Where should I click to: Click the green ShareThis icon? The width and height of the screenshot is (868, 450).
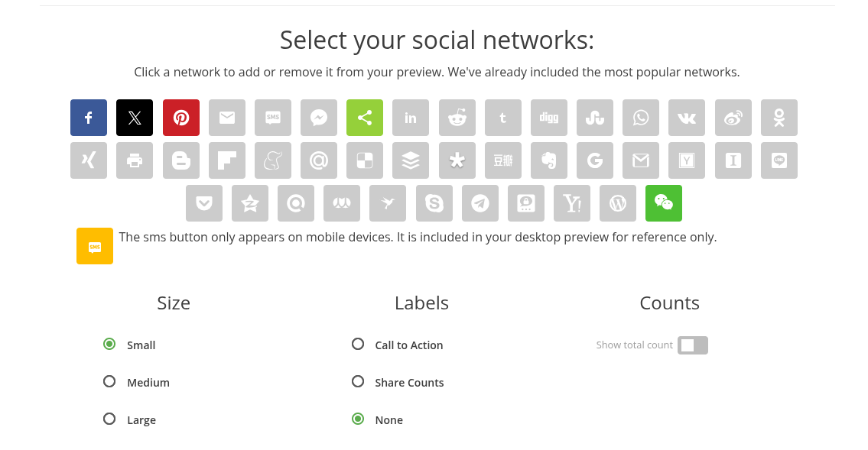365,118
